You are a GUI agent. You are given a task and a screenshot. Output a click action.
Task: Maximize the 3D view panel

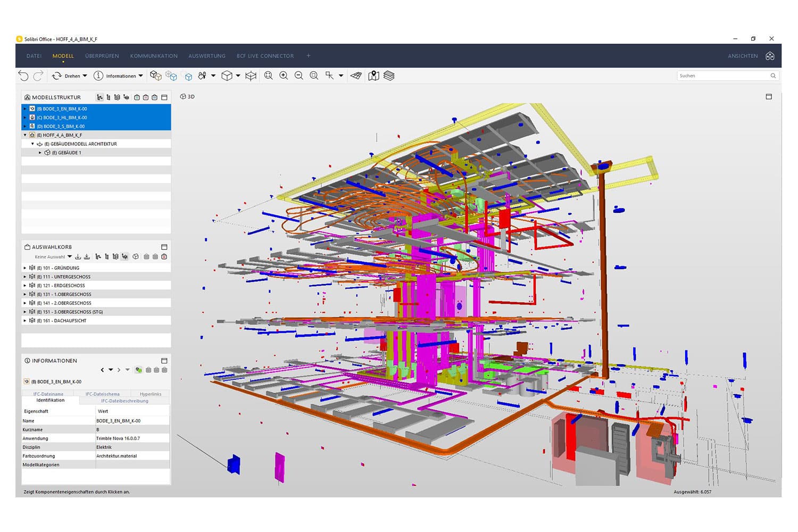tap(769, 97)
